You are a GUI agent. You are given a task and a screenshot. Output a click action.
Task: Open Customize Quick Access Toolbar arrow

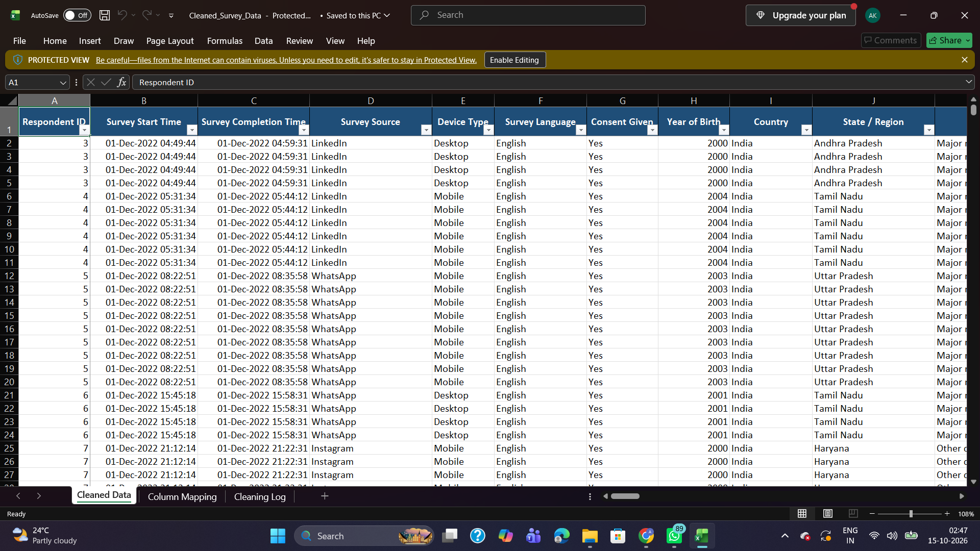point(171,16)
